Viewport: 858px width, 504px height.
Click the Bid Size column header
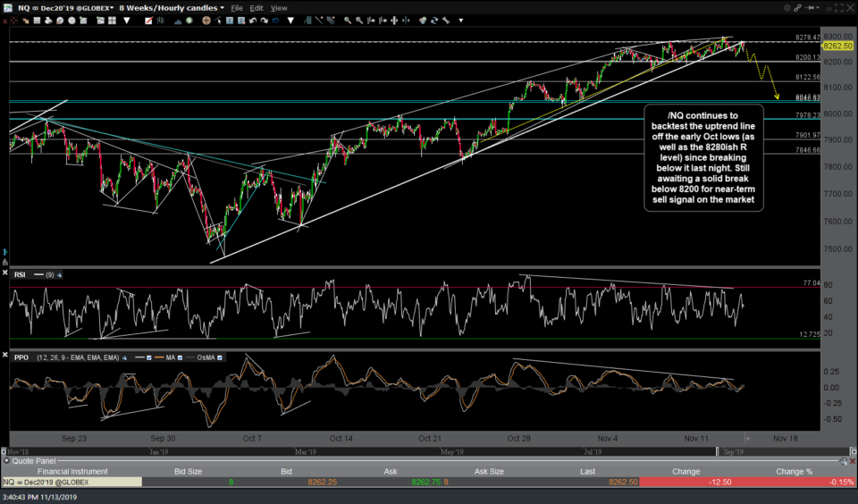pos(188,471)
